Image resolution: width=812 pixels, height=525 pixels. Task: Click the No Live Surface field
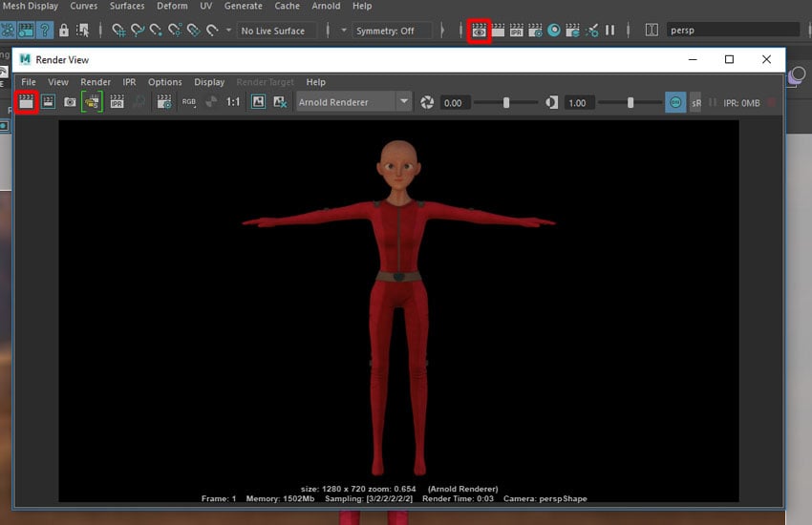[277, 31]
